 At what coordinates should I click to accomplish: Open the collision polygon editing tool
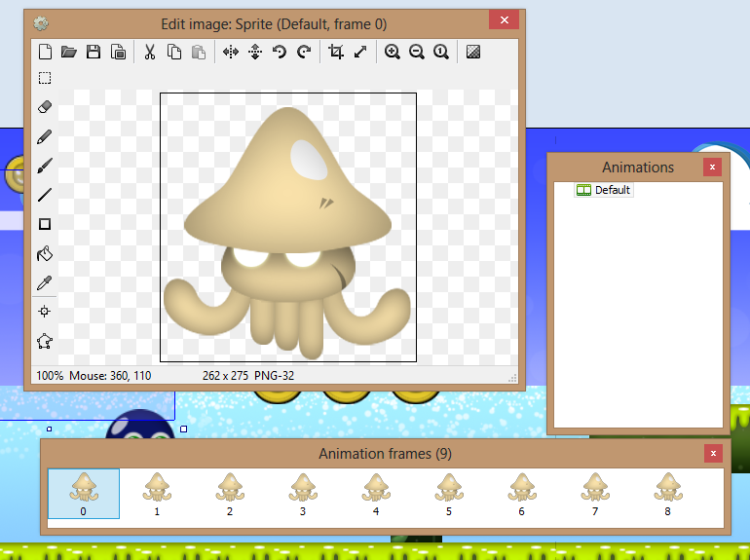45,341
